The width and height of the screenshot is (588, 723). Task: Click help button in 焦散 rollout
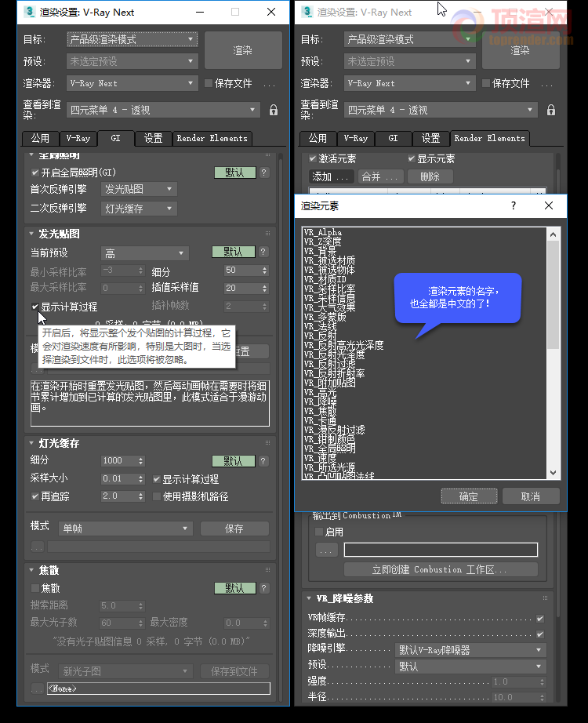click(263, 588)
